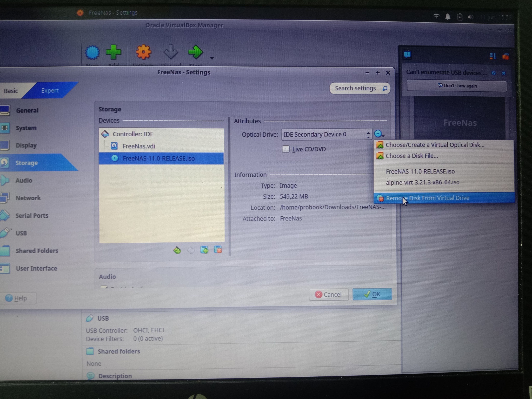Choose/Create a Virtual Optical Disk menu entry
The image size is (532, 399).
[444, 145]
